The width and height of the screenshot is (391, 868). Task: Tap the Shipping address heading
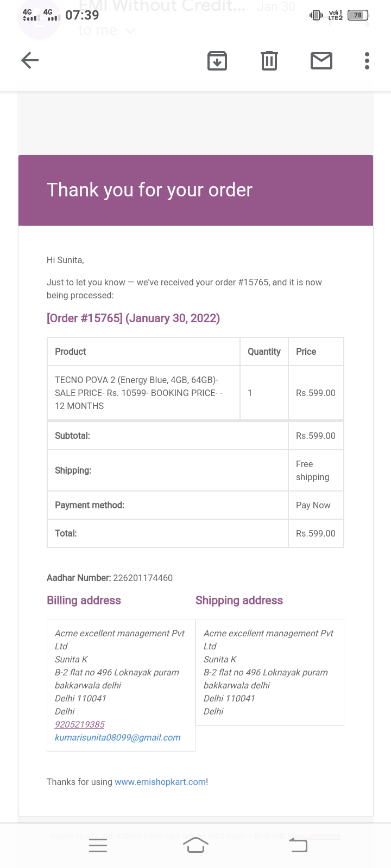click(x=239, y=600)
